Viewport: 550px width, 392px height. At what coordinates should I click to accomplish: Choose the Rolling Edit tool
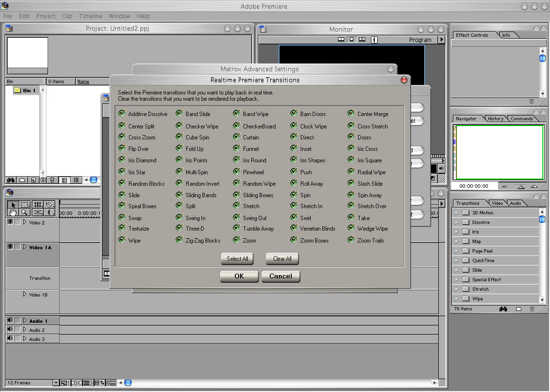[38, 205]
